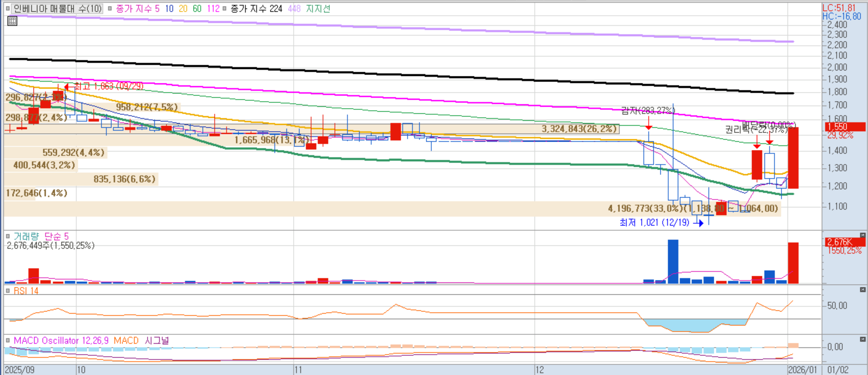Click the month 12 axis label
This screenshot has height=375, width=868.
tap(539, 370)
